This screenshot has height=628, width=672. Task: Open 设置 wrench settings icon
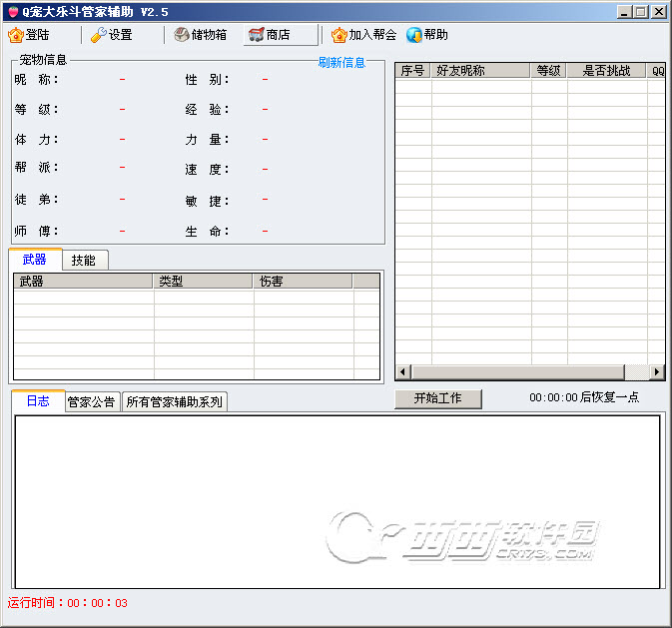[99, 35]
